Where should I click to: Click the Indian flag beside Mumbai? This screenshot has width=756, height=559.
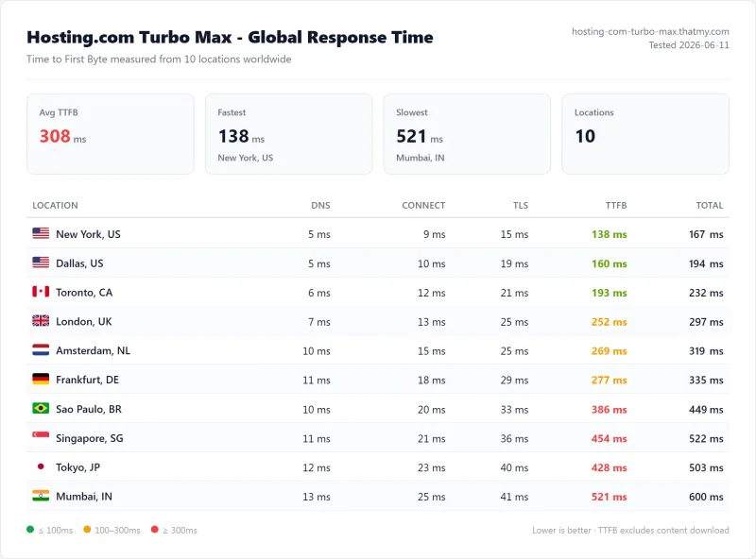41,496
